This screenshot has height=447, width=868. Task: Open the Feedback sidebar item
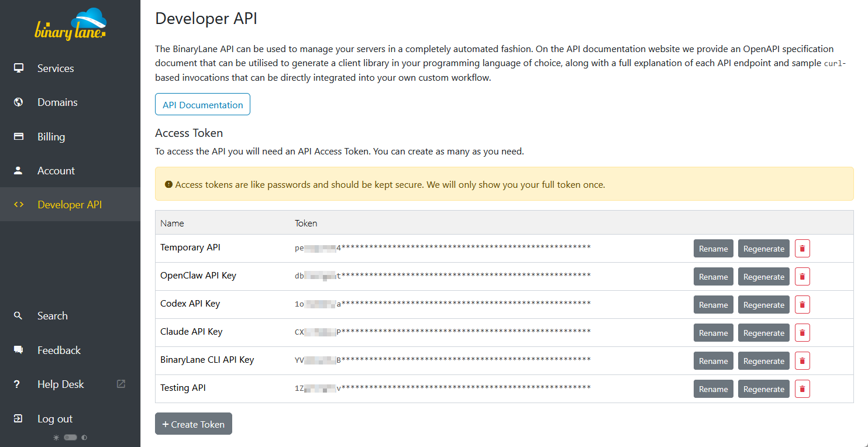(70, 350)
